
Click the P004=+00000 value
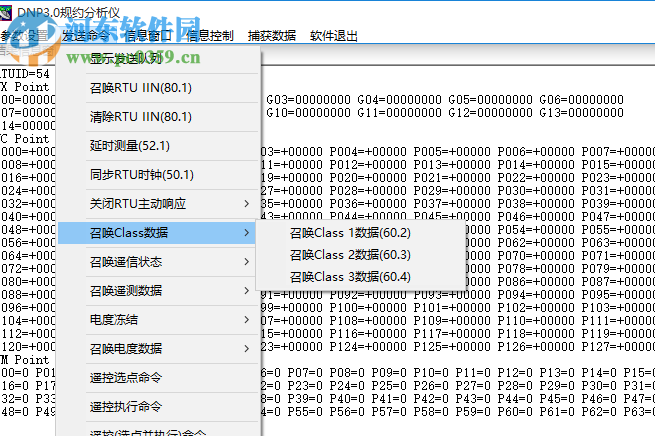(368, 152)
